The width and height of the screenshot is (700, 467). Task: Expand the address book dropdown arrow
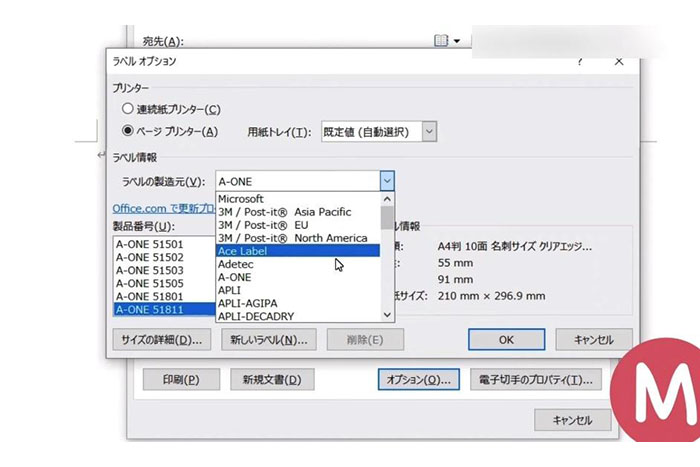point(457,41)
